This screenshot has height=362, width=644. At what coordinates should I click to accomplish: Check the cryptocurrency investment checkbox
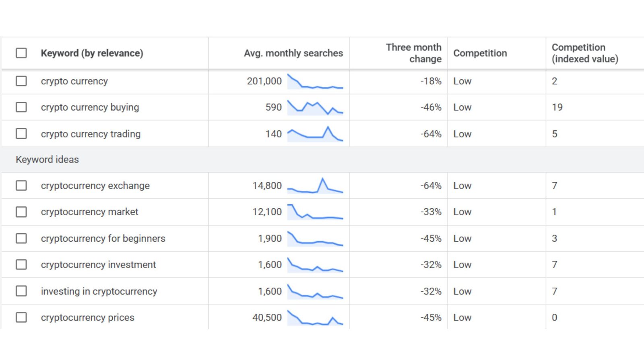coord(21,264)
